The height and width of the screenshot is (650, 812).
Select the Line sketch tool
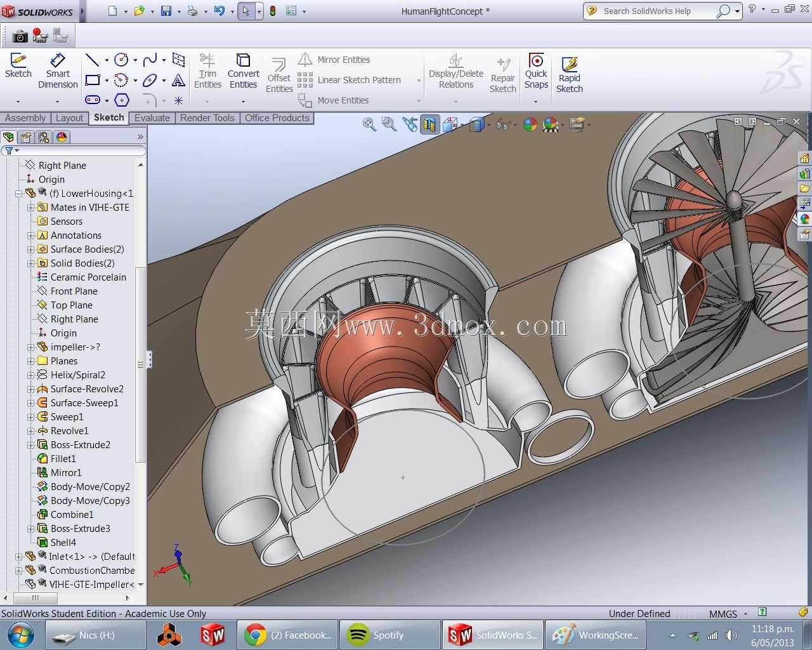93,60
